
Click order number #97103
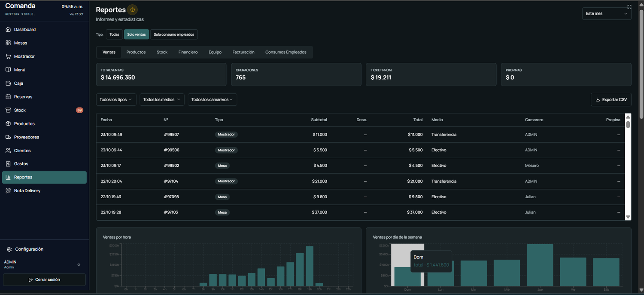171,212
